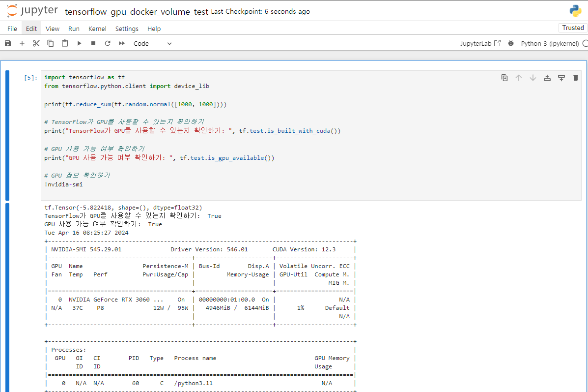This screenshot has height=392, width=588.
Task: Click the Trusted notebook button
Action: click(573, 28)
